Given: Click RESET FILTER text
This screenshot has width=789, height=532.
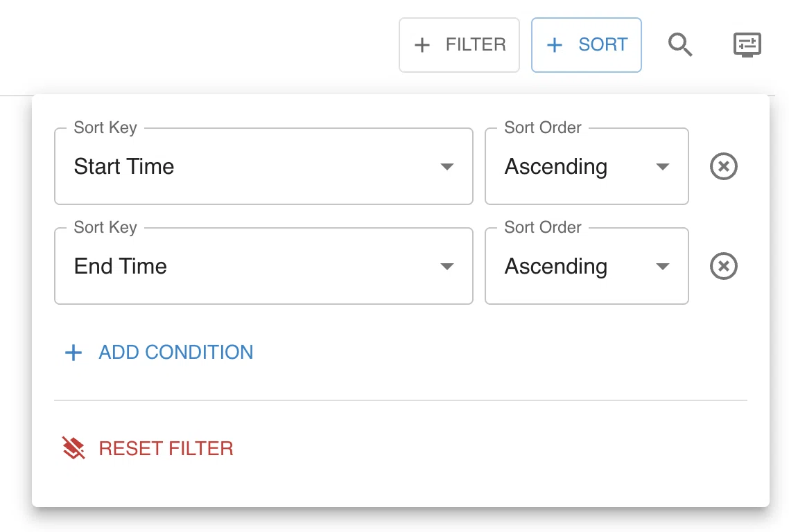Looking at the screenshot, I should 166,449.
